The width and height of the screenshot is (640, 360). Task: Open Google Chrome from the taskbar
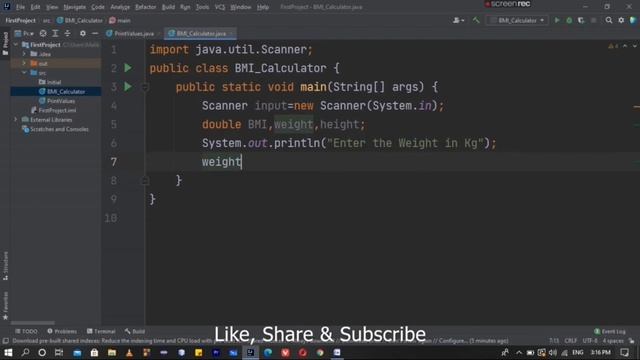[x=320, y=352]
